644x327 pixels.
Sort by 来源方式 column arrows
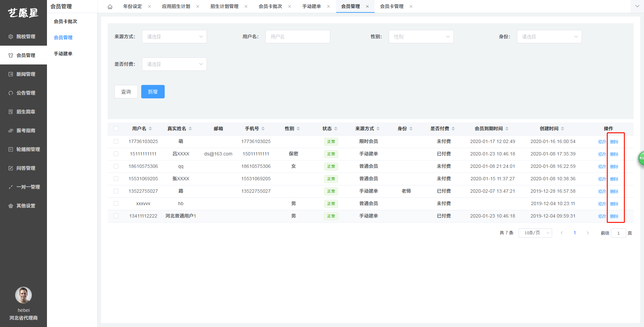(x=378, y=129)
